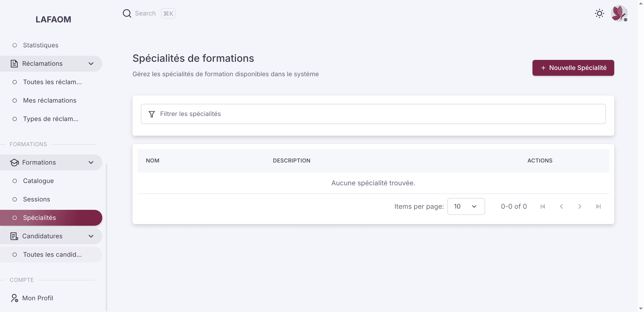Open the items per page dropdown
The height and width of the screenshot is (312, 644).
pos(466,207)
